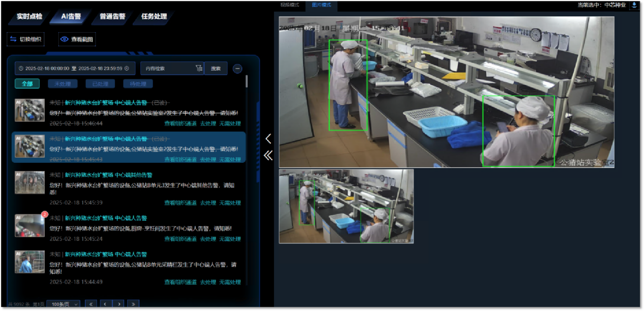Filter alerts by 未处理

[63, 84]
